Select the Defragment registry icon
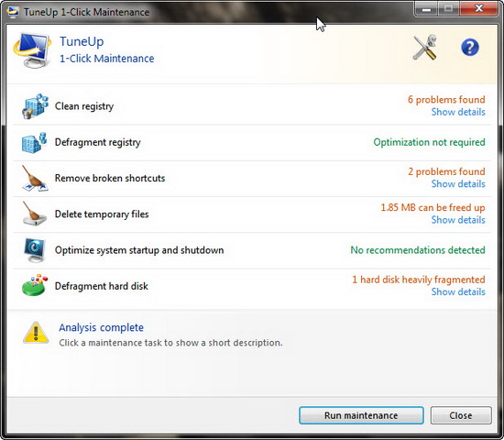 tap(35, 142)
